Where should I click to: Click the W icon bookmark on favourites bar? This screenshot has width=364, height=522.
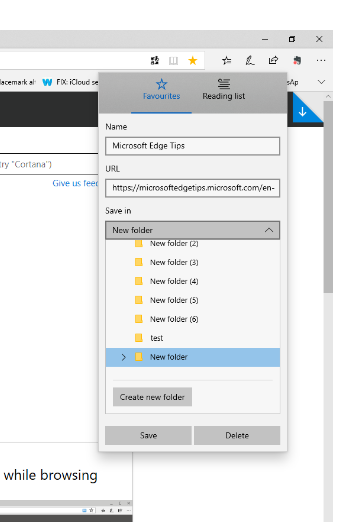point(47,82)
